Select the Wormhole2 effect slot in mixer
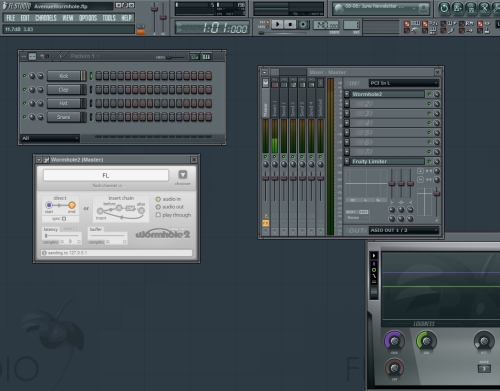The image size is (500, 391). click(388, 94)
